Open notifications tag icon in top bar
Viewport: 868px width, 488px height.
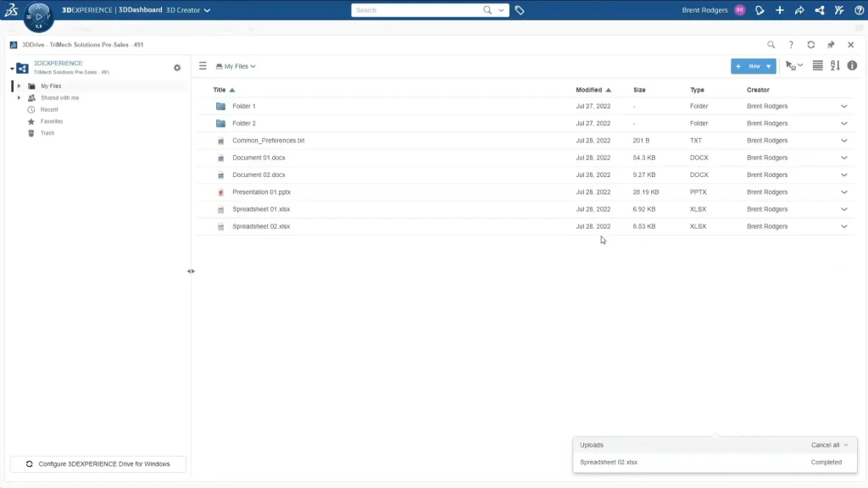[x=759, y=10]
